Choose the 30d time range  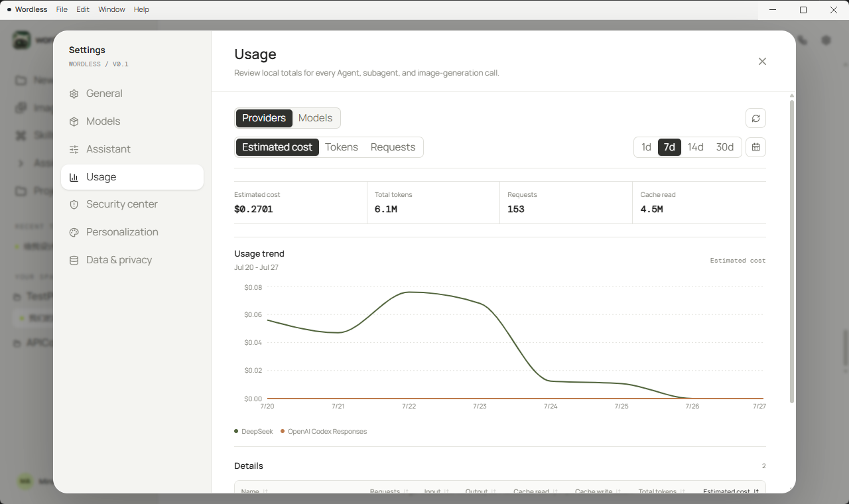click(x=725, y=147)
